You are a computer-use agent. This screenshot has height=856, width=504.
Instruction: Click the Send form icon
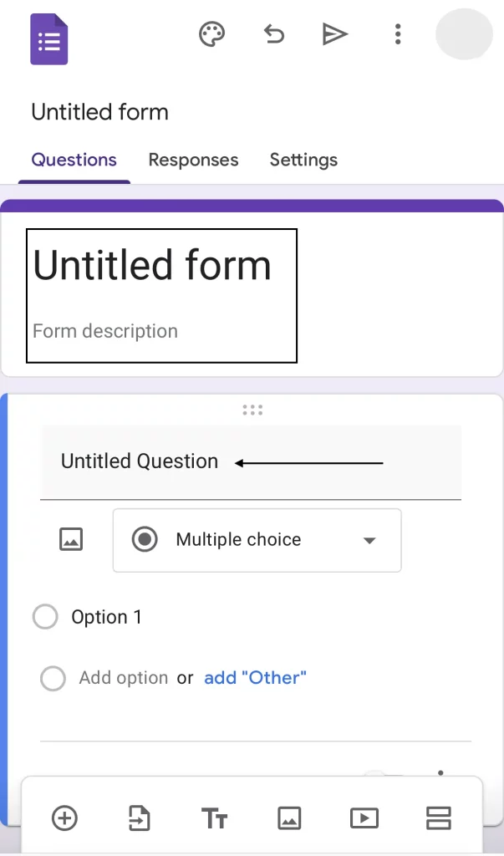pos(334,34)
